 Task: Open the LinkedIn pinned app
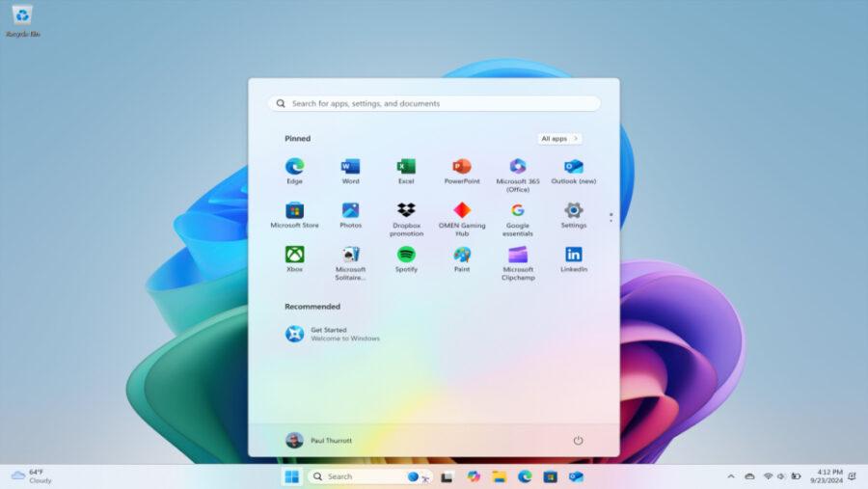[x=574, y=259]
